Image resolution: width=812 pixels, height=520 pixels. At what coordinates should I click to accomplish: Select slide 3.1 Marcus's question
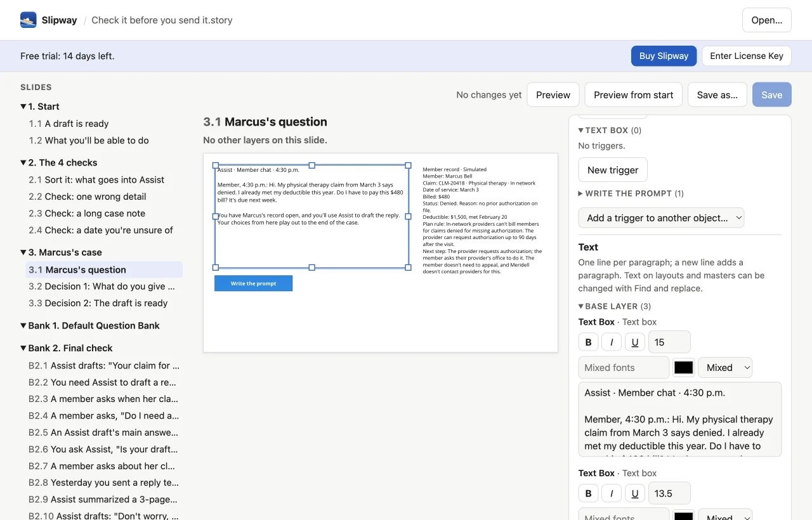(x=104, y=270)
